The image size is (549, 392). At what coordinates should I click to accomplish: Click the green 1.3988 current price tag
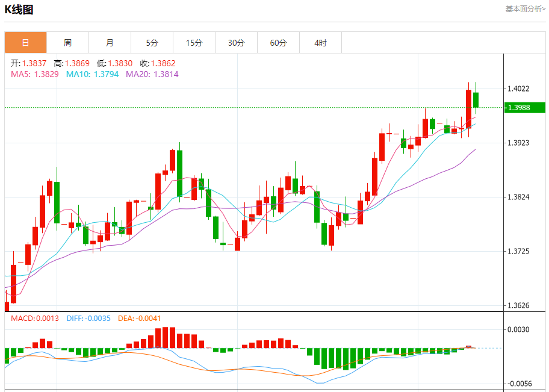tap(524, 108)
